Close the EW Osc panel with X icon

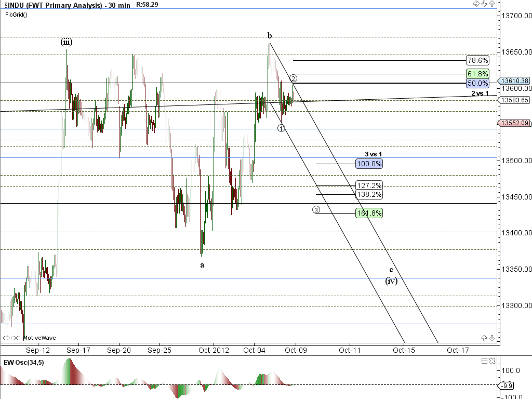[491, 361]
